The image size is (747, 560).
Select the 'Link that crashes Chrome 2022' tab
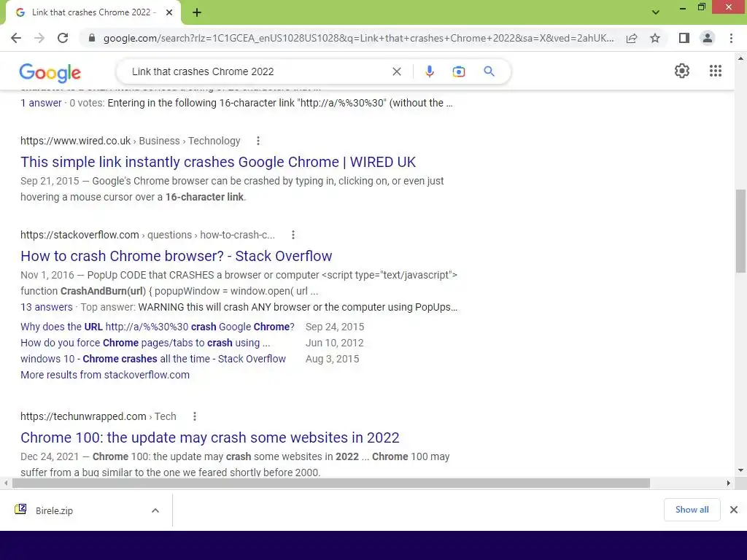click(x=94, y=12)
